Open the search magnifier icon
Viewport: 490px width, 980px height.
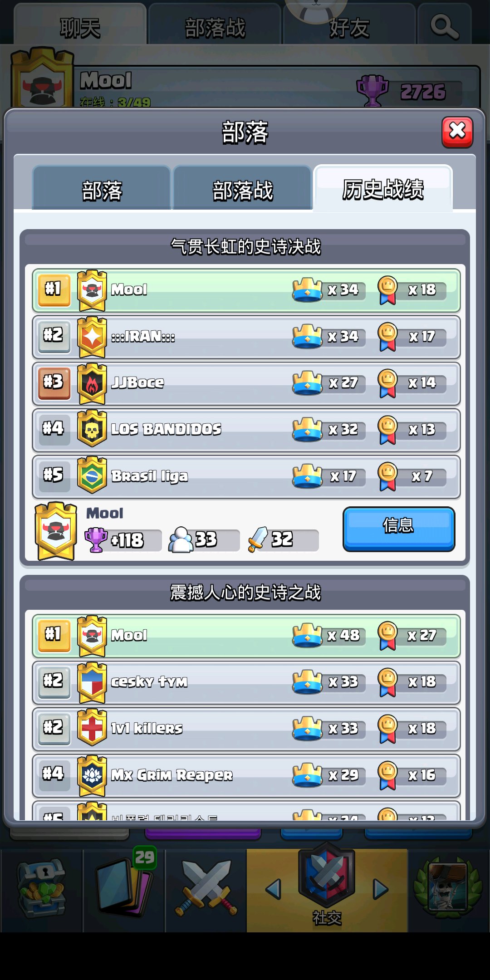pos(444,27)
